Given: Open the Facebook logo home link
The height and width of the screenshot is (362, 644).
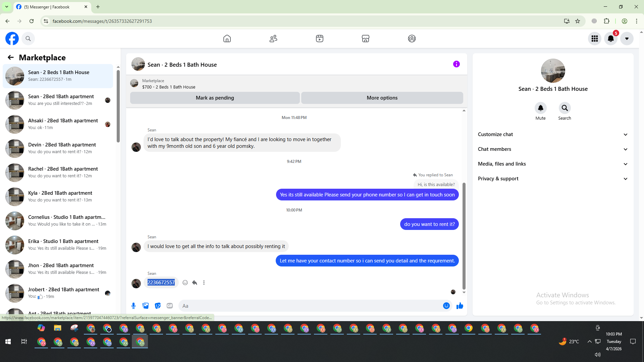Looking at the screenshot, I should tap(12, 39).
